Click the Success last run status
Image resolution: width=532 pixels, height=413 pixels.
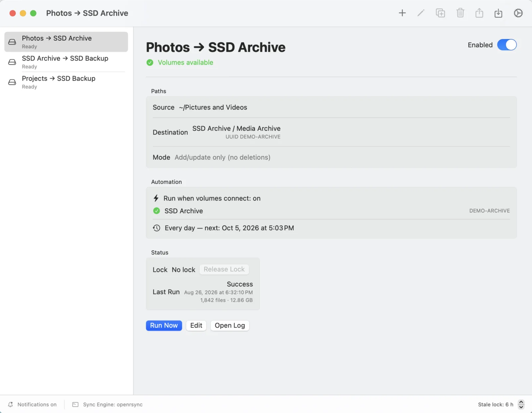pyautogui.click(x=240, y=284)
